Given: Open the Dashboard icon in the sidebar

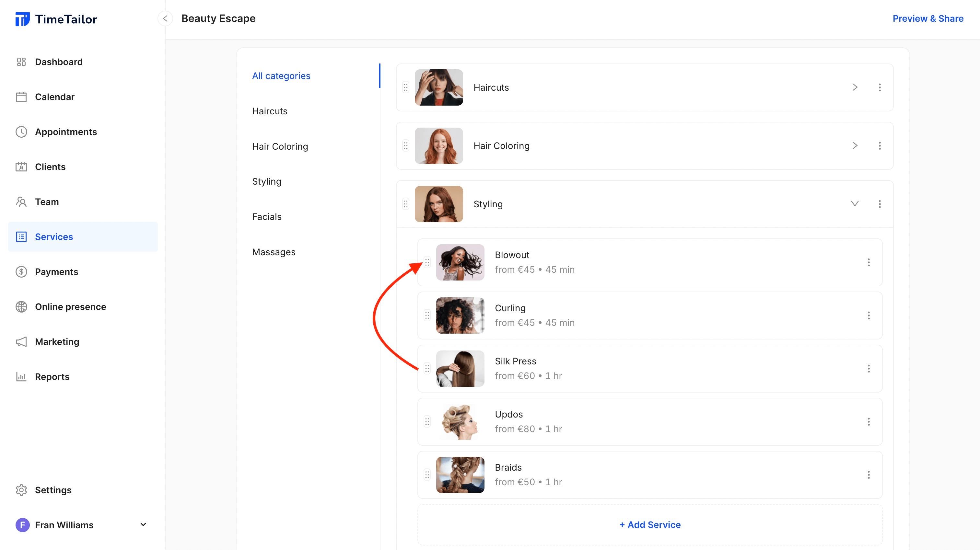Looking at the screenshot, I should 21,62.
